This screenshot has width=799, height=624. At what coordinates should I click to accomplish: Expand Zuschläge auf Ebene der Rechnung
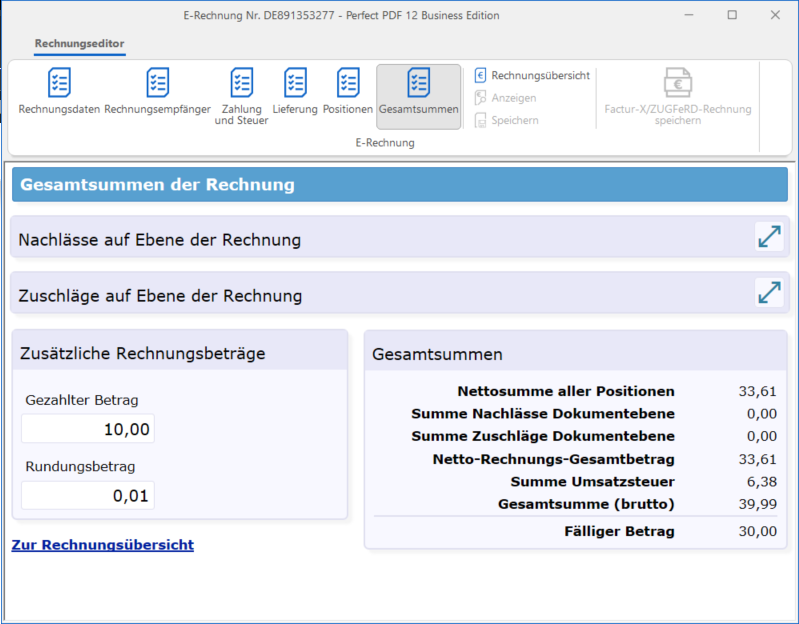(x=768, y=293)
